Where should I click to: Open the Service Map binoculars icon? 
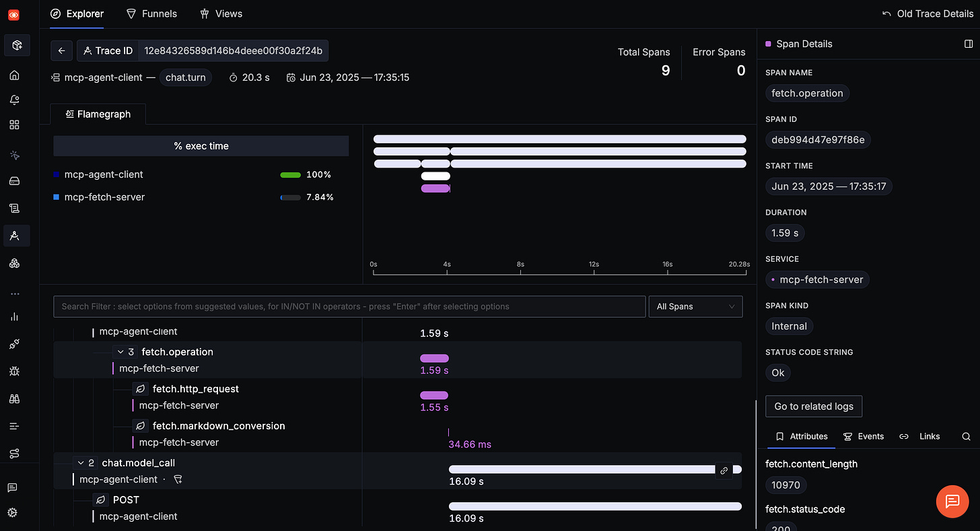(14, 398)
